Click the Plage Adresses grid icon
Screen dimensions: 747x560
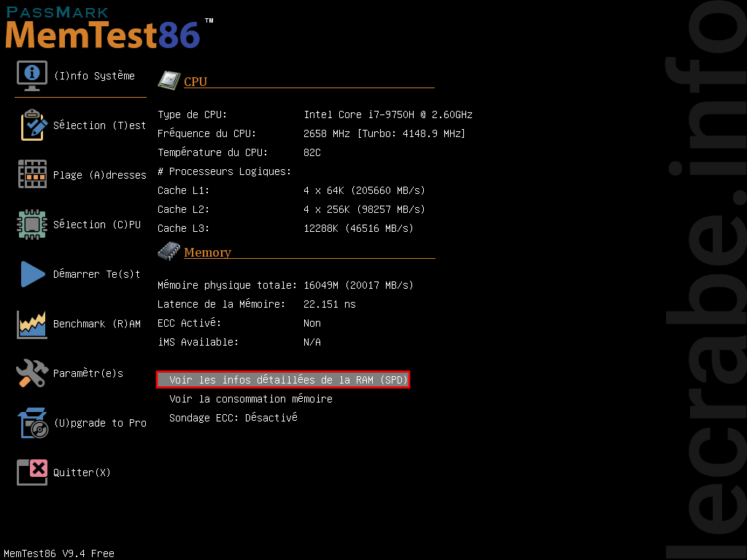(32, 174)
